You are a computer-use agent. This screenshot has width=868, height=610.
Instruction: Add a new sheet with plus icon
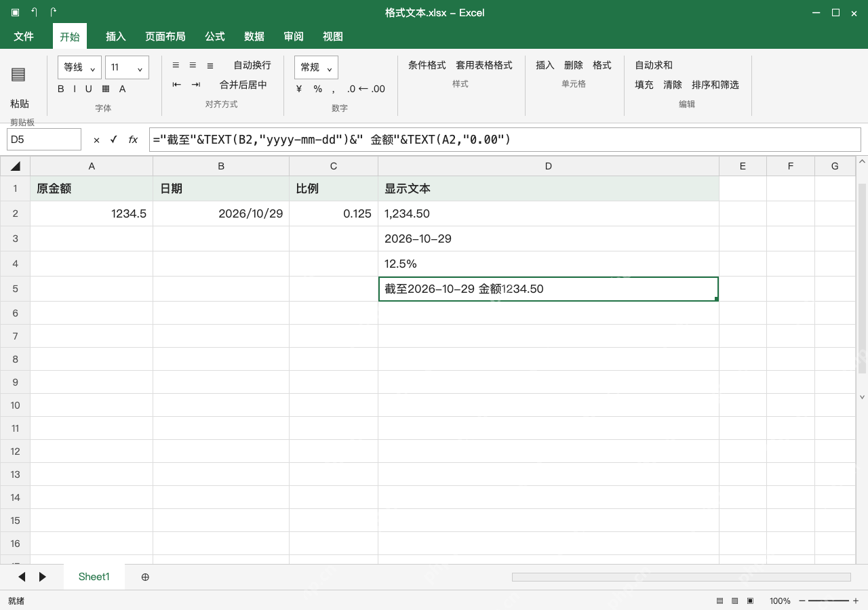[x=145, y=577]
